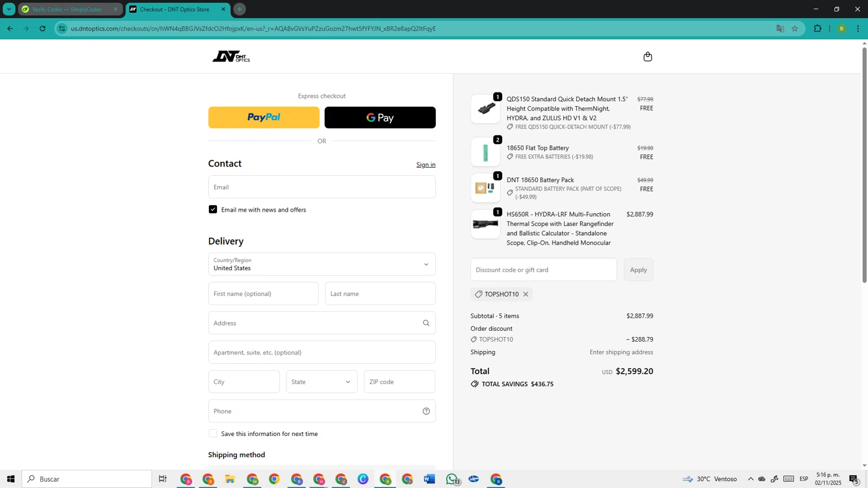
Task: Open Chrome three-dot menu
Action: tap(858, 28)
